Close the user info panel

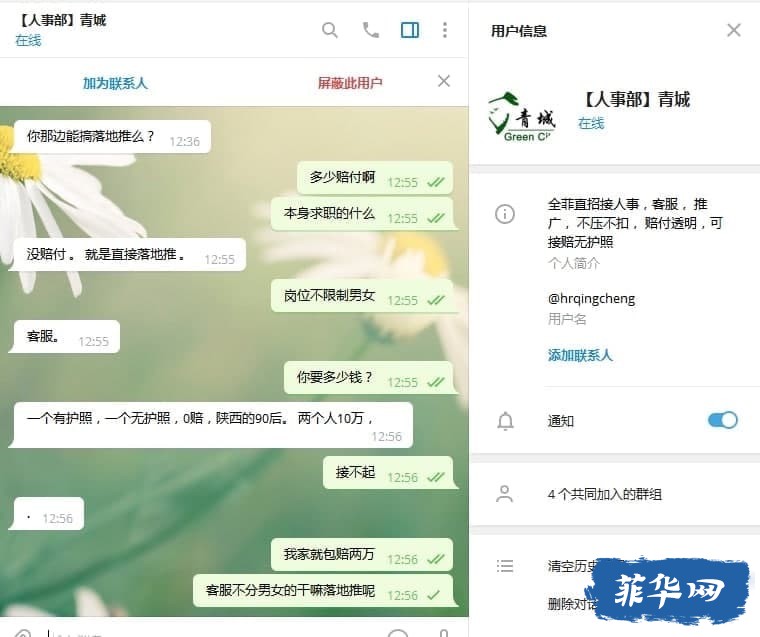point(734,31)
